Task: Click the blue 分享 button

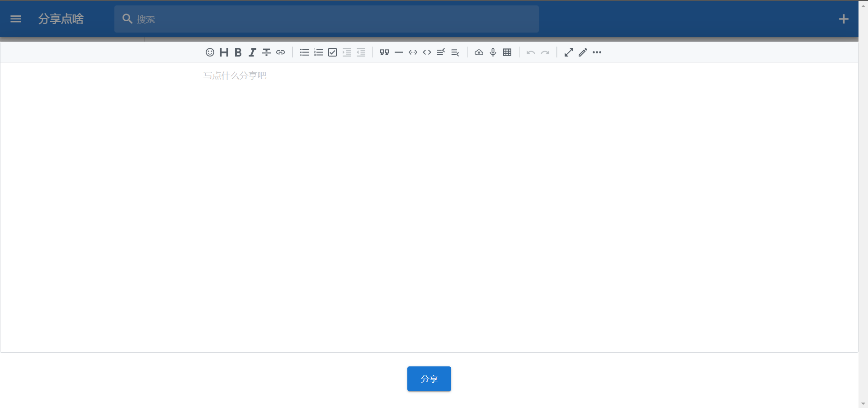Action: coord(429,379)
